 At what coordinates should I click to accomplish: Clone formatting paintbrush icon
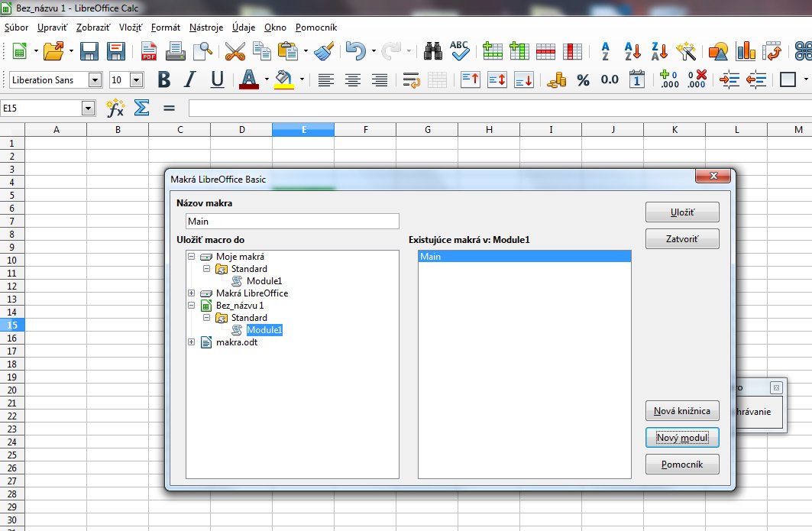(x=324, y=51)
